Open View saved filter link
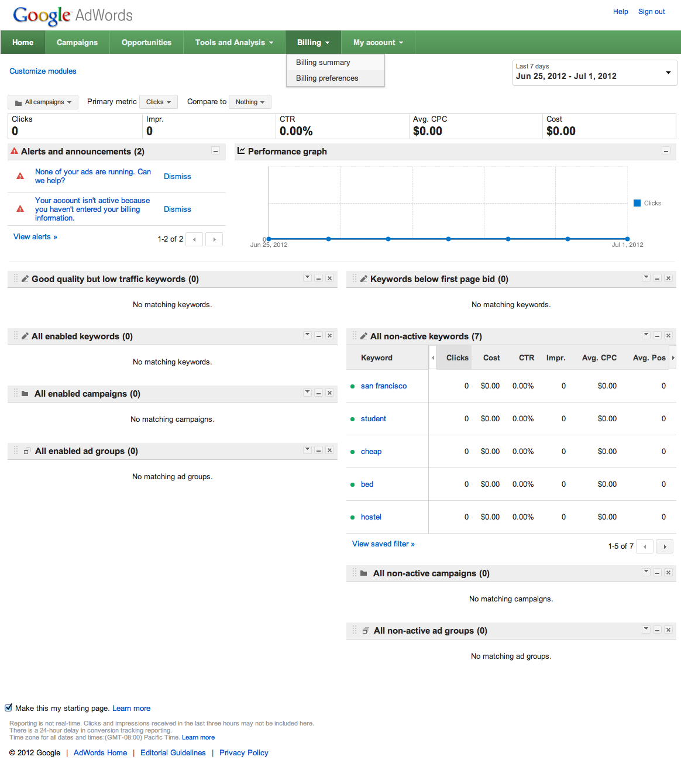This screenshot has width=681, height=784. [383, 544]
